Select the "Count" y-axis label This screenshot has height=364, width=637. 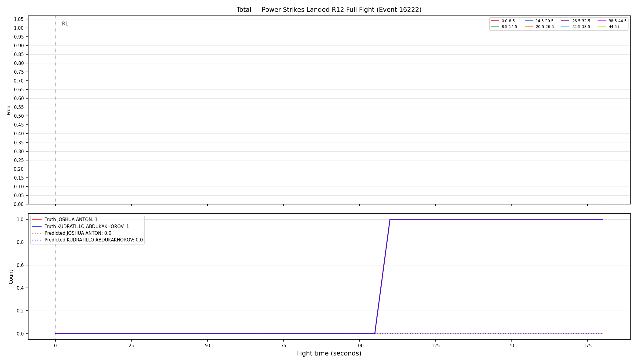point(11,277)
